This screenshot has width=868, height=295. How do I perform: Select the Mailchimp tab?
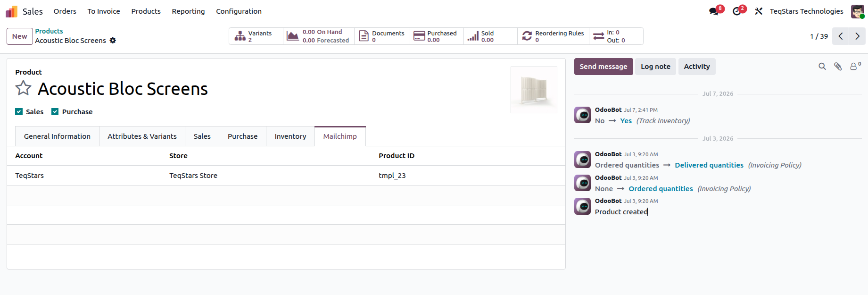click(340, 136)
